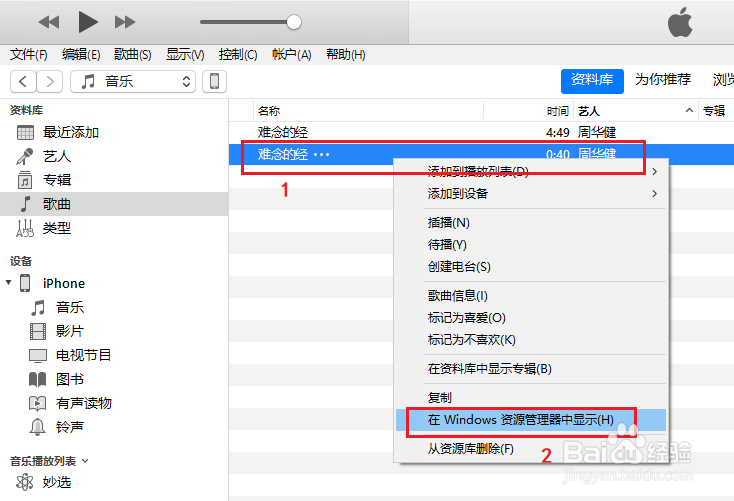
Task: Open the 文件(F) menu
Action: 29,55
